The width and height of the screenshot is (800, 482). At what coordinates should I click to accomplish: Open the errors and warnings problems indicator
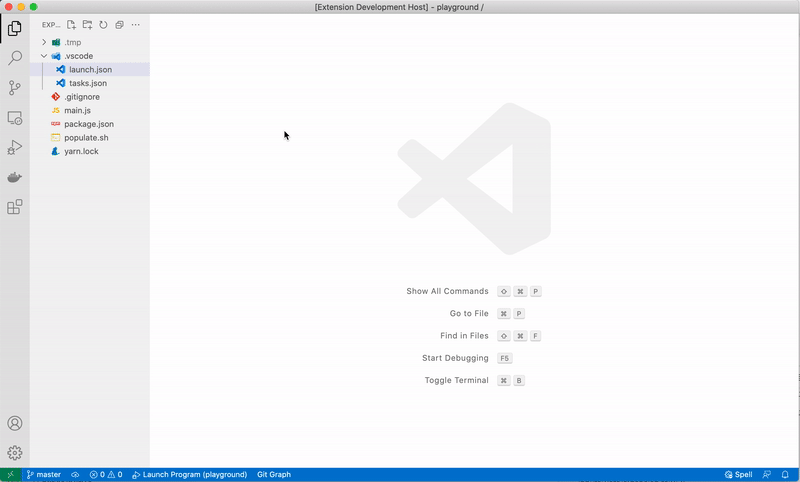point(106,474)
